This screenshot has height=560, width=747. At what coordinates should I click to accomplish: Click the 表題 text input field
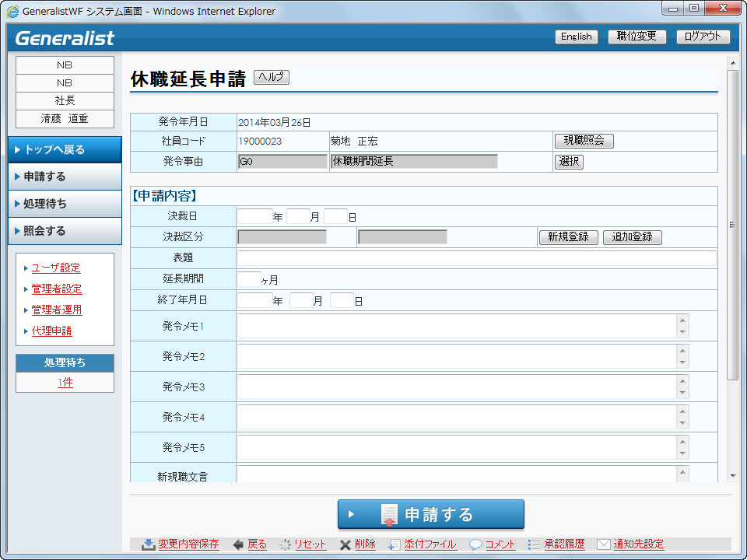point(476,258)
